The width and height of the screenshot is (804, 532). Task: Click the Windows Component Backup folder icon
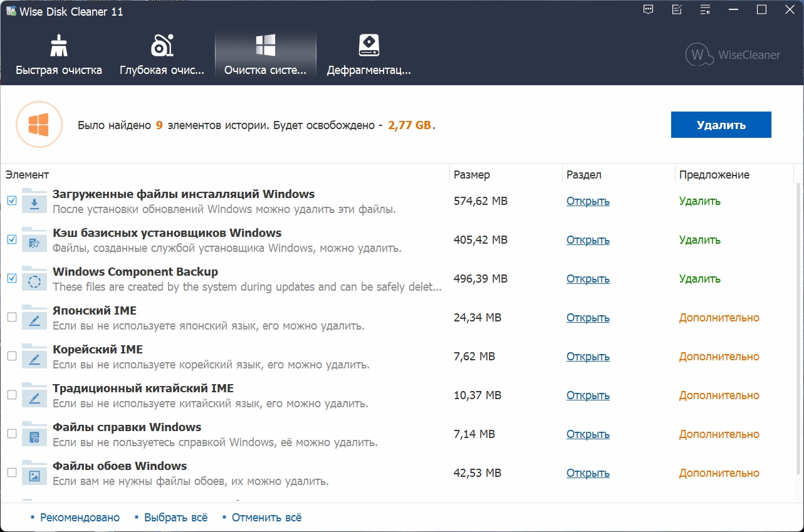[x=34, y=279]
